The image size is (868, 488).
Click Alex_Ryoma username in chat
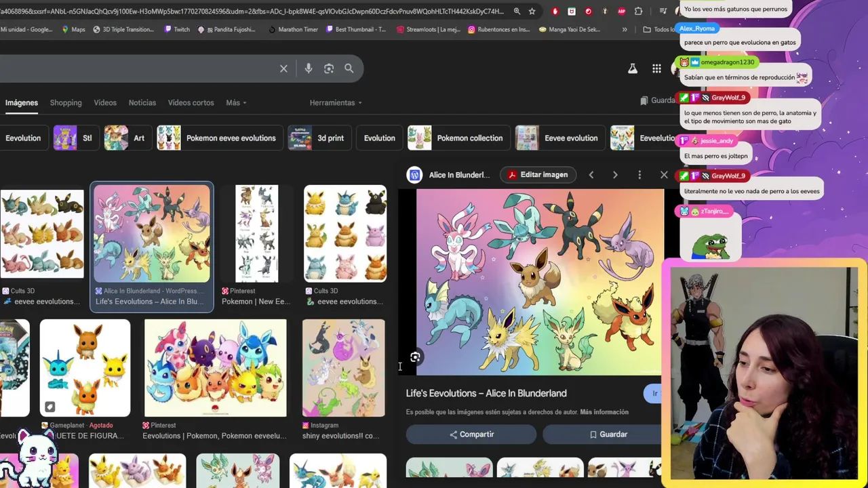(x=697, y=28)
